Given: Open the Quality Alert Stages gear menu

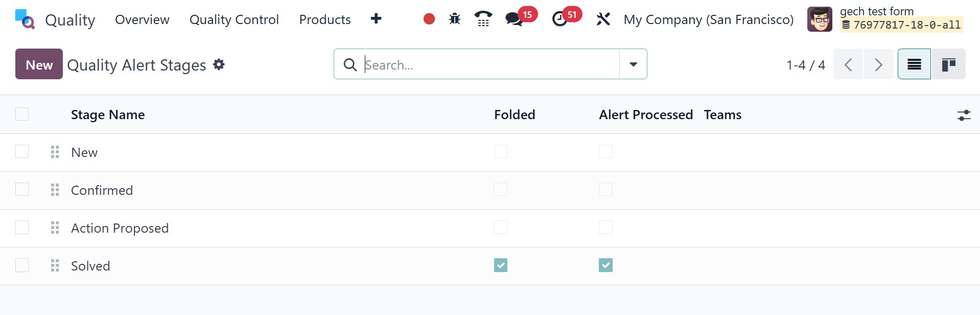Looking at the screenshot, I should pyautogui.click(x=219, y=64).
